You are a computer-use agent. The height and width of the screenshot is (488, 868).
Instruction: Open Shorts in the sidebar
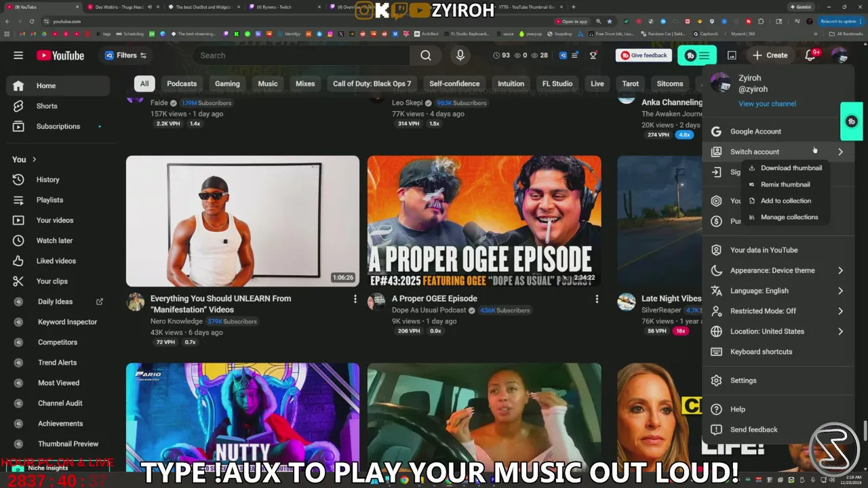coord(58,106)
